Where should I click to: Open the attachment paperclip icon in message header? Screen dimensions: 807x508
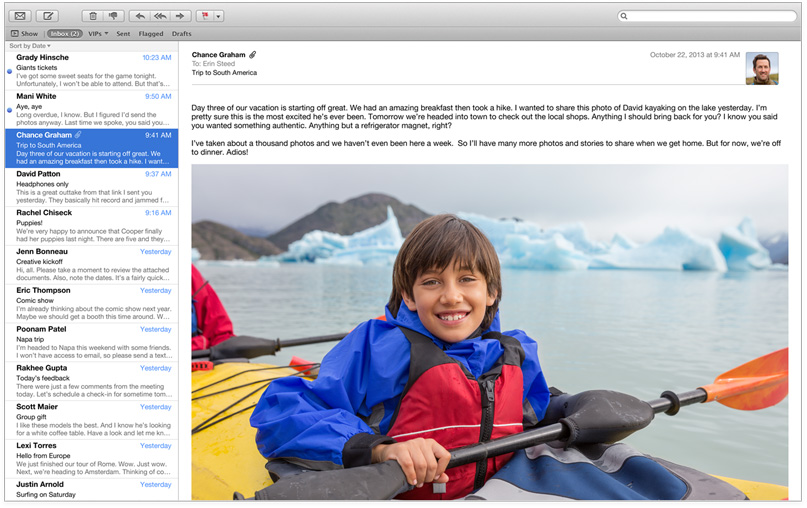point(253,54)
